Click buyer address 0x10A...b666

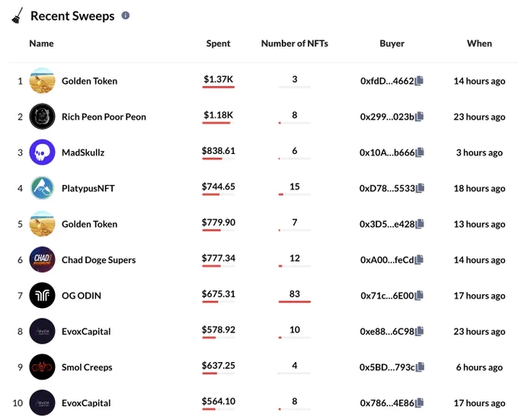(387, 152)
